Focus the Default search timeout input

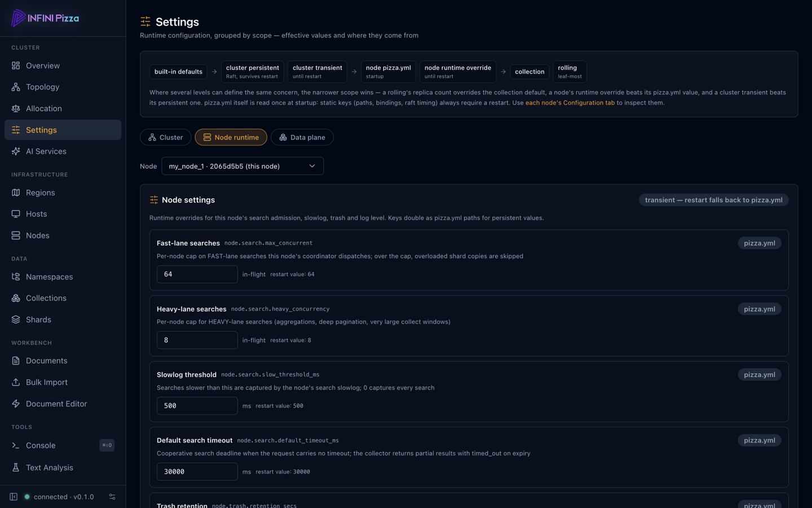[197, 471]
